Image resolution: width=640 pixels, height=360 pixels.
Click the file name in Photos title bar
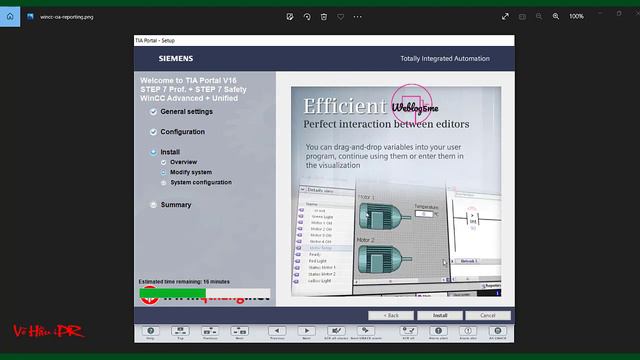pyautogui.click(x=67, y=17)
